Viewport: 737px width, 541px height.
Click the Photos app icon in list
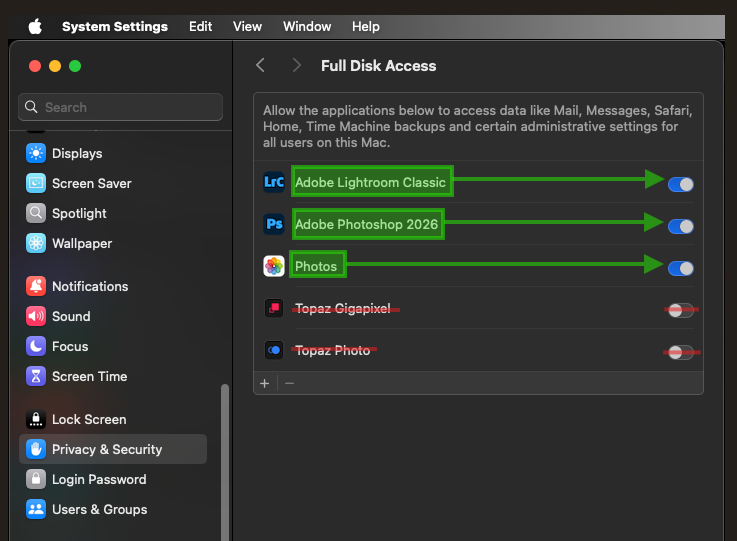tap(274, 266)
